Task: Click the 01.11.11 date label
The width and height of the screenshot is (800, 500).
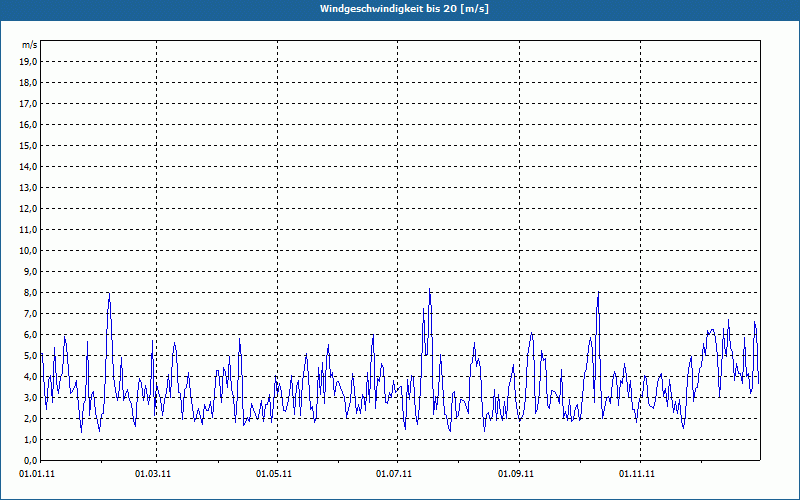Action: [x=637, y=474]
